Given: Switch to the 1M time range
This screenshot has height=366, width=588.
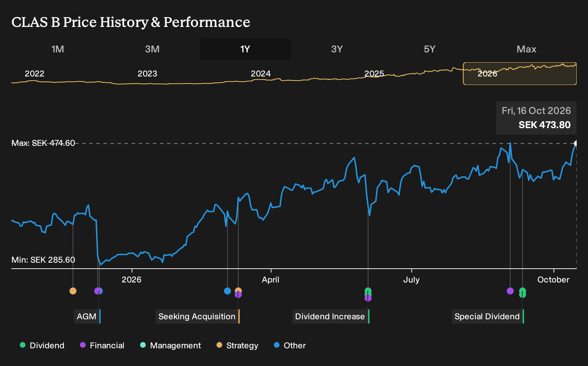Looking at the screenshot, I should (x=58, y=49).
